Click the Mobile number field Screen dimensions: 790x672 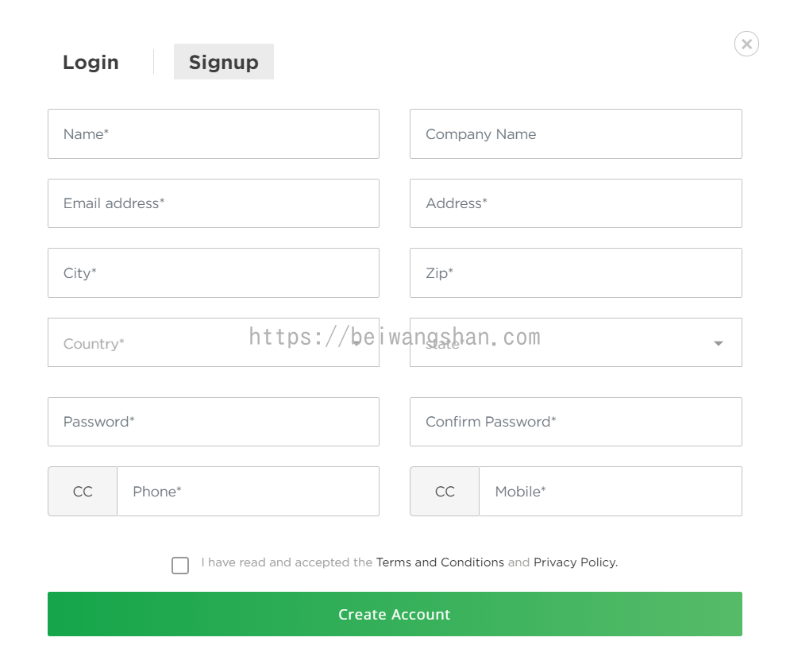pos(610,491)
